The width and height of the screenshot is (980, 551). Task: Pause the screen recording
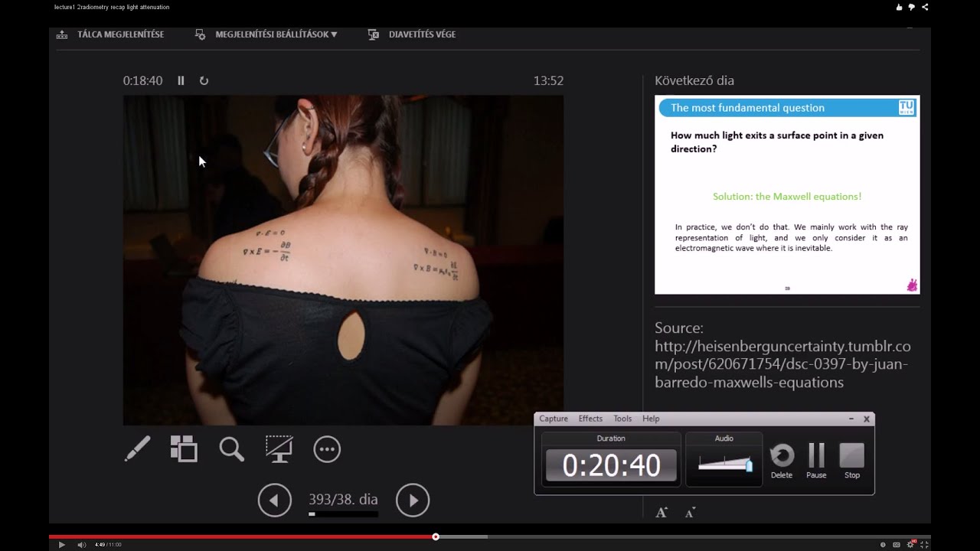tap(816, 461)
